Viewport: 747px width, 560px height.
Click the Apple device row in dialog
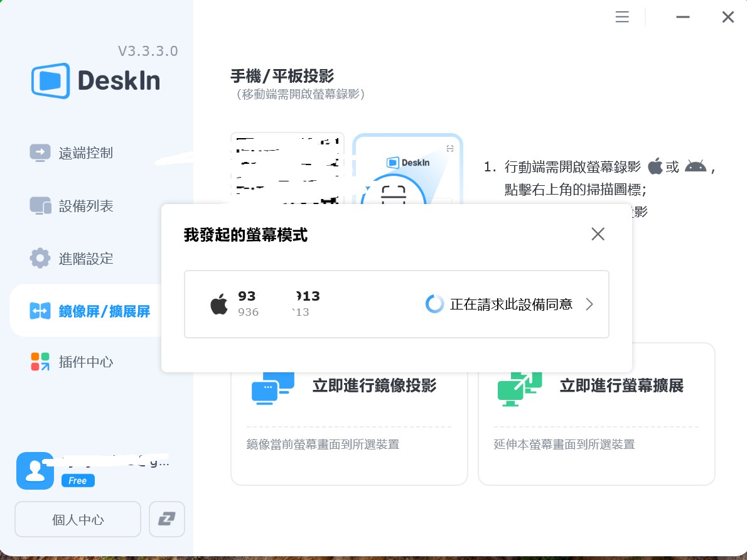tap(396, 304)
